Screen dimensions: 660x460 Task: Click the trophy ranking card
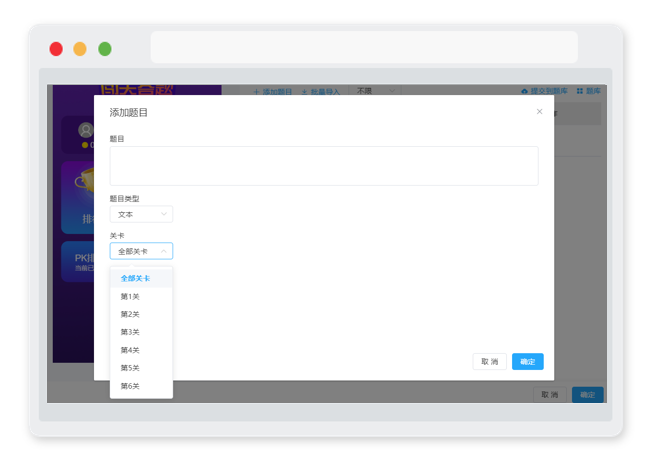[78, 197]
